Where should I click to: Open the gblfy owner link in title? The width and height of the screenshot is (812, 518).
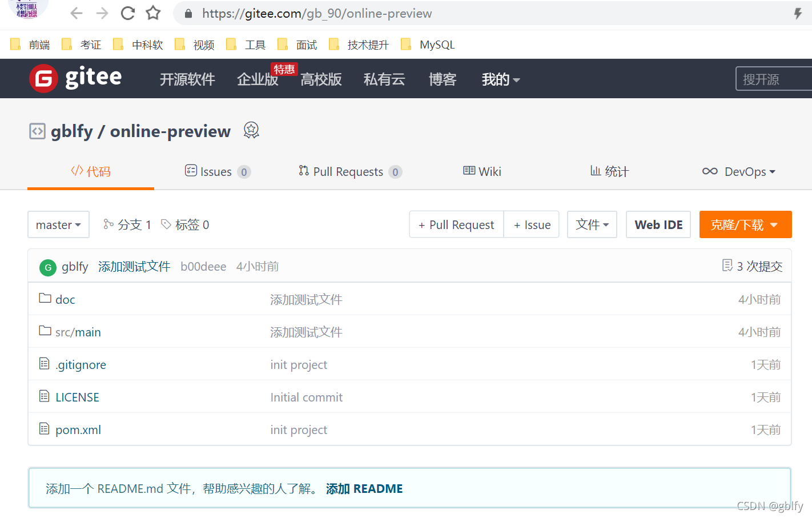[72, 131]
